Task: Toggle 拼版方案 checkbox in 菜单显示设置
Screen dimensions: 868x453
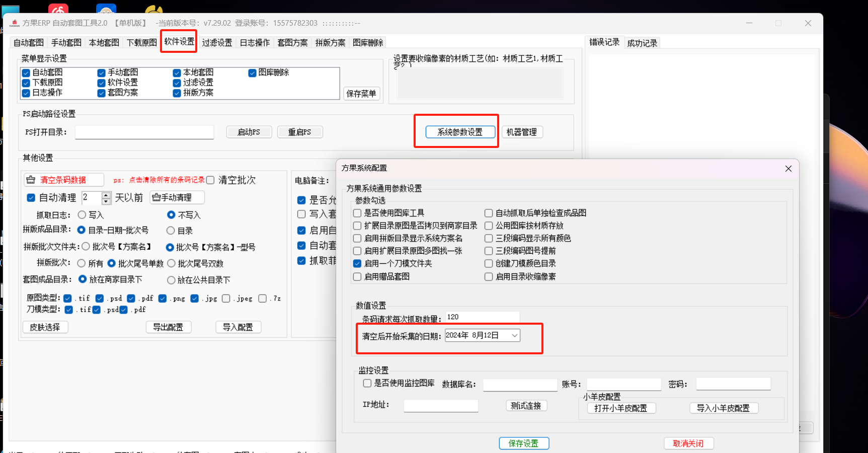Action: (x=177, y=93)
